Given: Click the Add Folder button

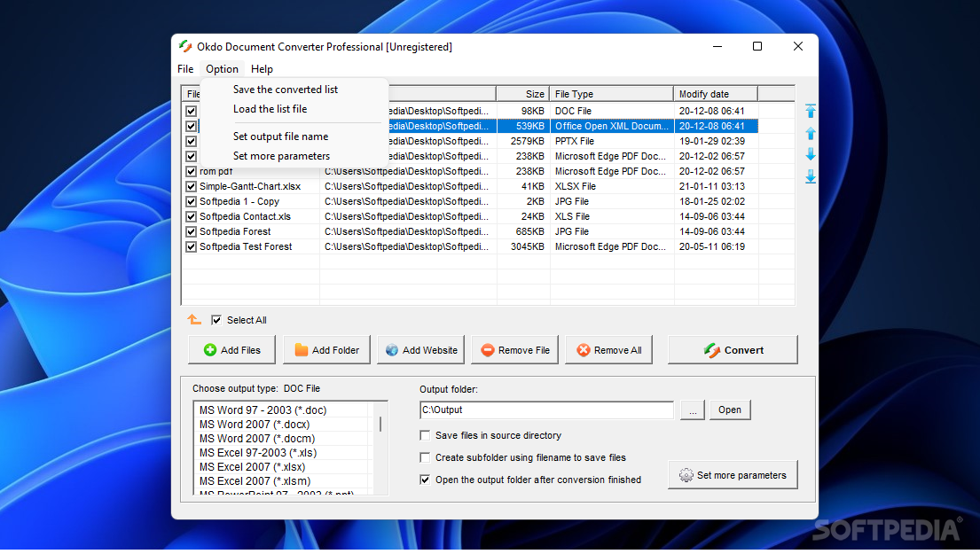Looking at the screenshot, I should (x=326, y=350).
